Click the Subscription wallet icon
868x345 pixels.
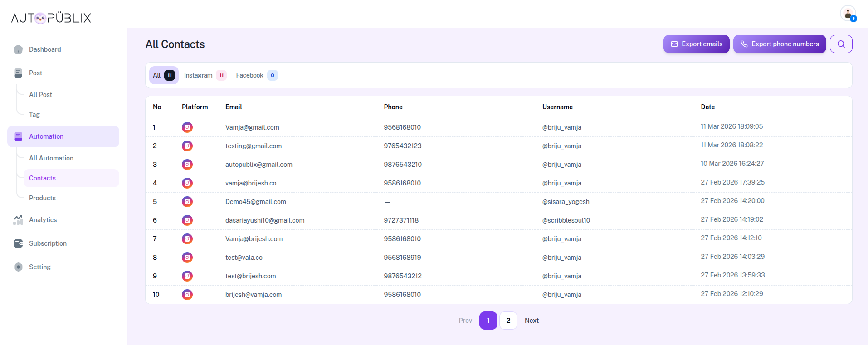18,243
